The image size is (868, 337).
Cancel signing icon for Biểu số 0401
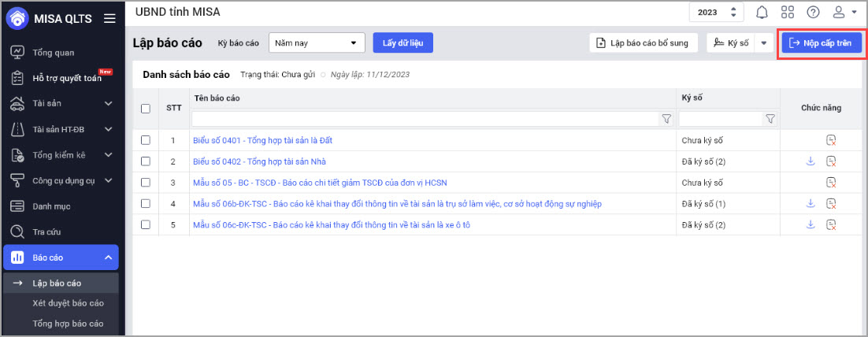pyautogui.click(x=831, y=140)
